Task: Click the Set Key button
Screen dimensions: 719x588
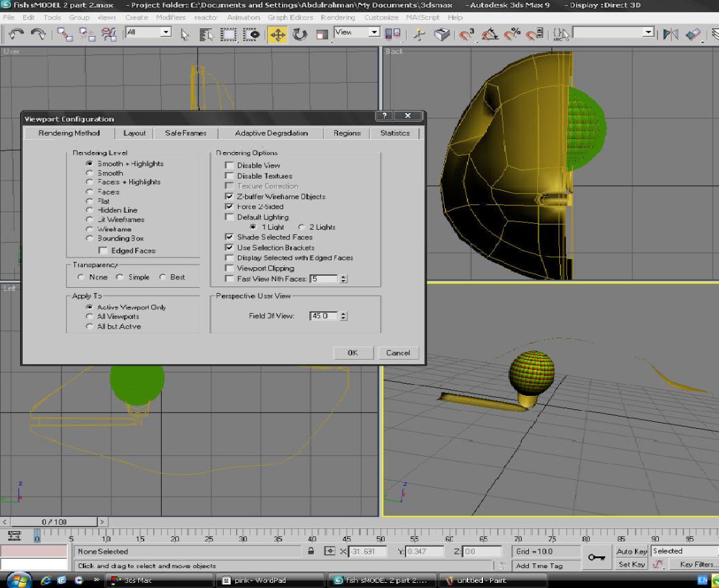Action: [x=632, y=565]
